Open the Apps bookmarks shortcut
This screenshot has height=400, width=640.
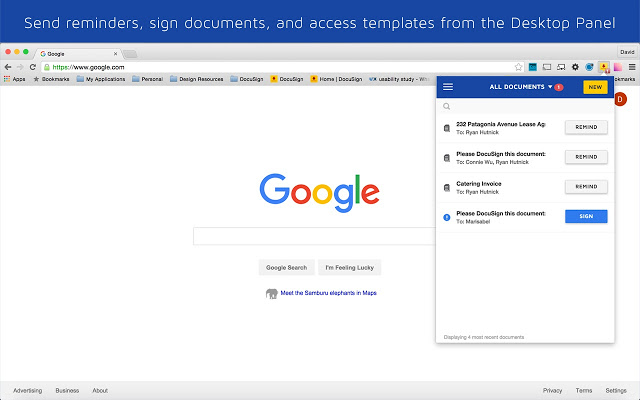(15, 79)
